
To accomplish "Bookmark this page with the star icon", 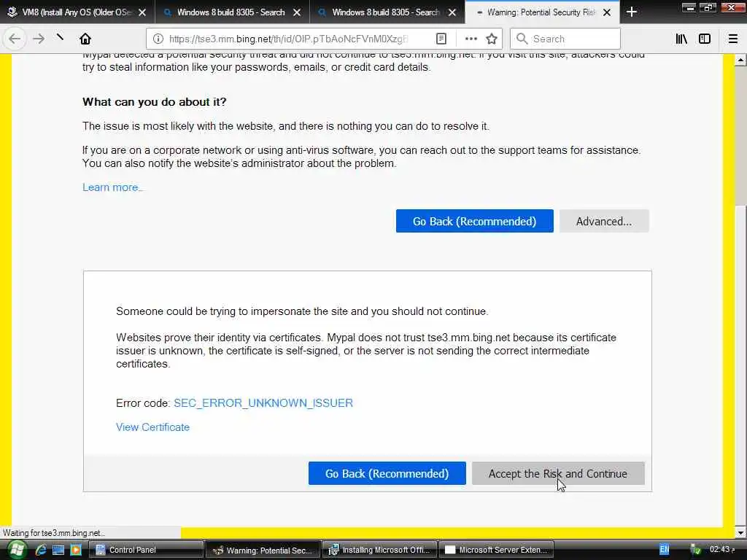I will pyautogui.click(x=492, y=39).
